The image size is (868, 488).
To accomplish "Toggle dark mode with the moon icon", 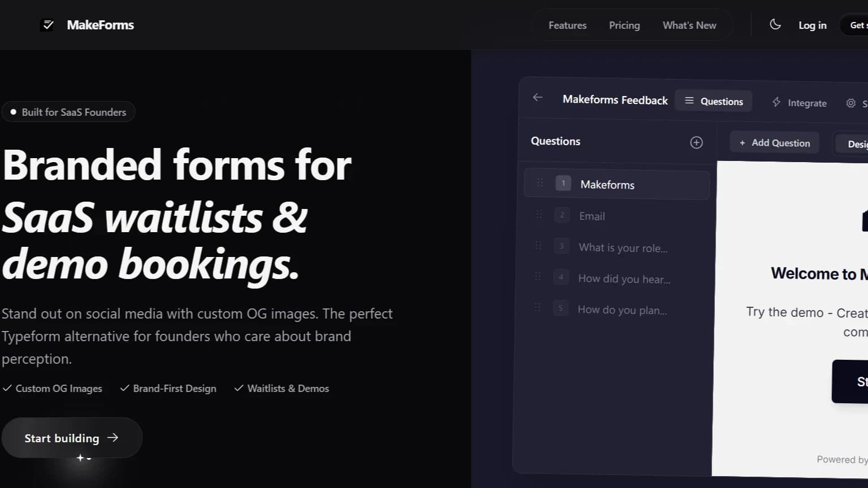I will click(775, 24).
